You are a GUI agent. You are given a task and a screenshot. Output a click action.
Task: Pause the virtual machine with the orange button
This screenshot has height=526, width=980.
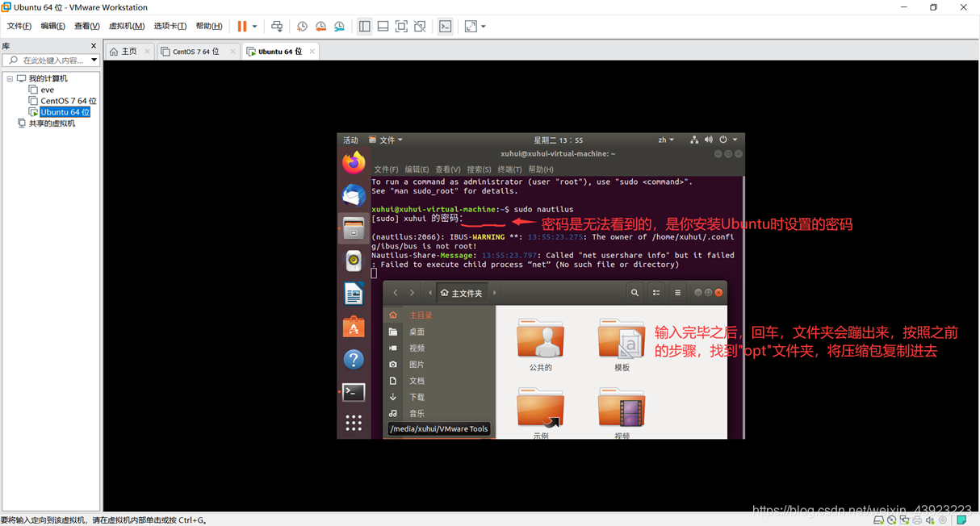pos(242,27)
